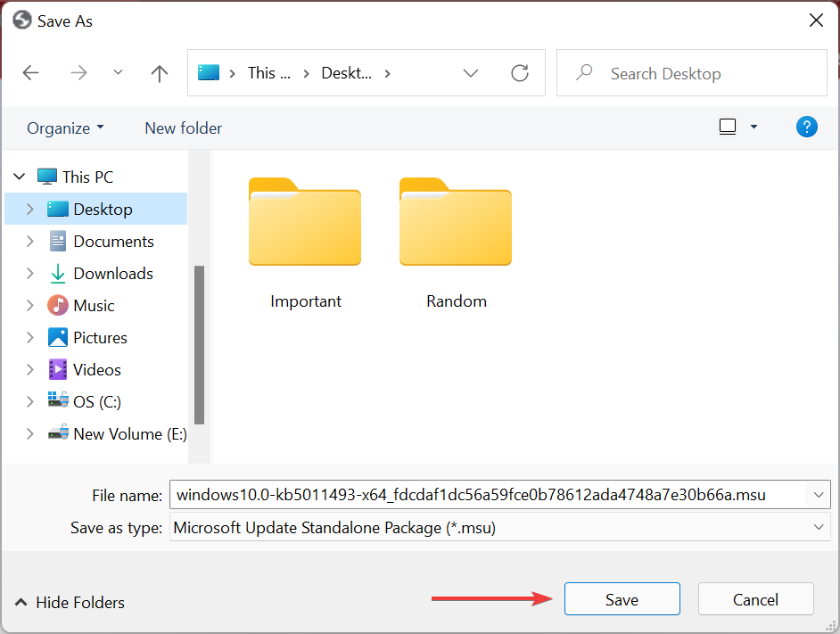Select the Important folder
This screenshot has width=840, height=634.
305,223
